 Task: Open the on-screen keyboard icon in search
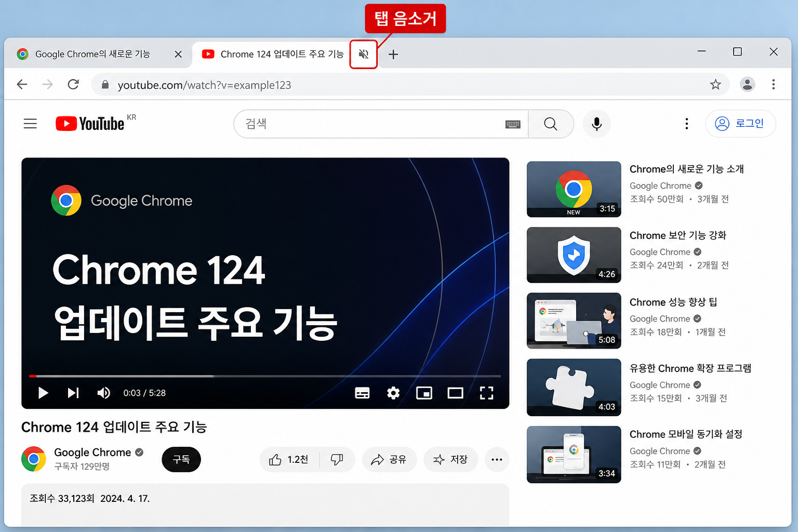513,124
